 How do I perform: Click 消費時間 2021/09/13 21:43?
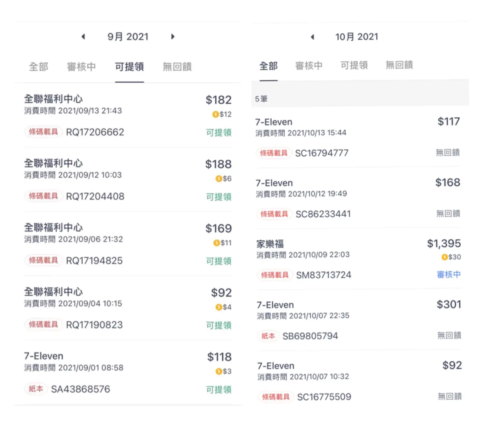[73, 111]
